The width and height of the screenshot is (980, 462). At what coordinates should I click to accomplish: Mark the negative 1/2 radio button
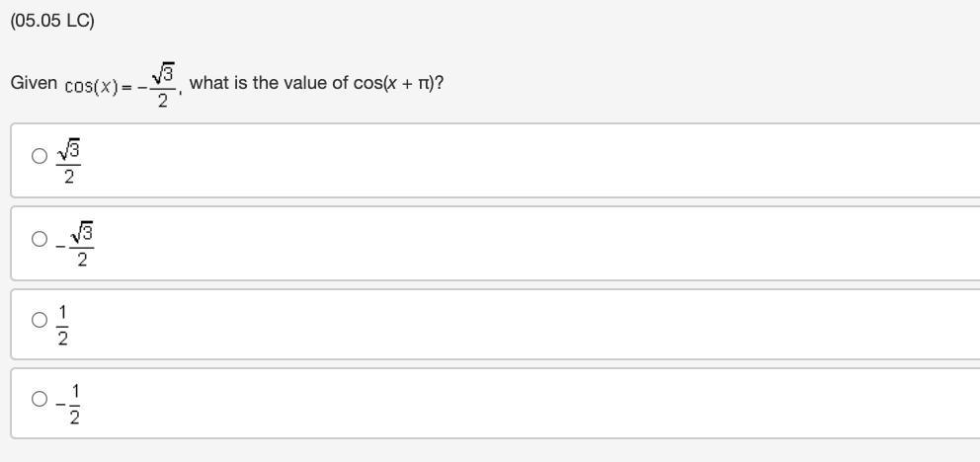40,399
